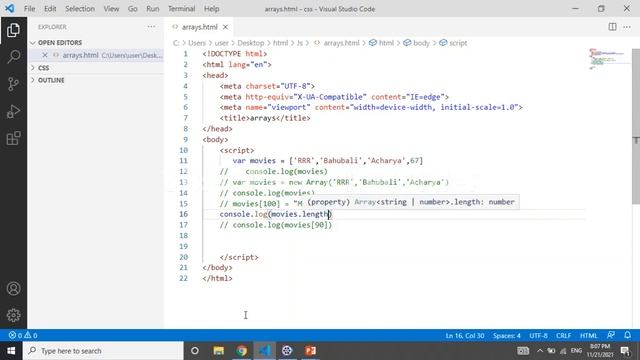This screenshot has height=360, width=640.
Task: Open the Run menu
Action: click(x=153, y=9)
